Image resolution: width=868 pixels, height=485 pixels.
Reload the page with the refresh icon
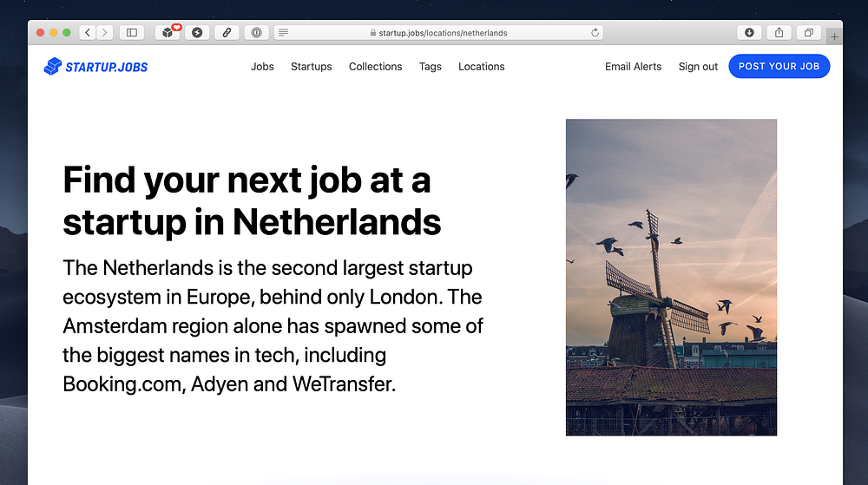pyautogui.click(x=595, y=33)
